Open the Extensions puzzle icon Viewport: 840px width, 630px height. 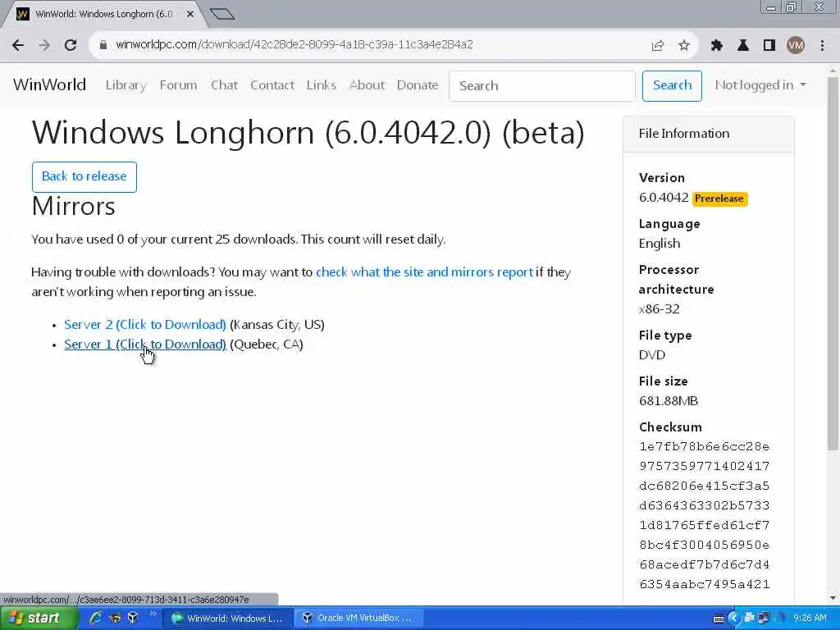coord(717,46)
